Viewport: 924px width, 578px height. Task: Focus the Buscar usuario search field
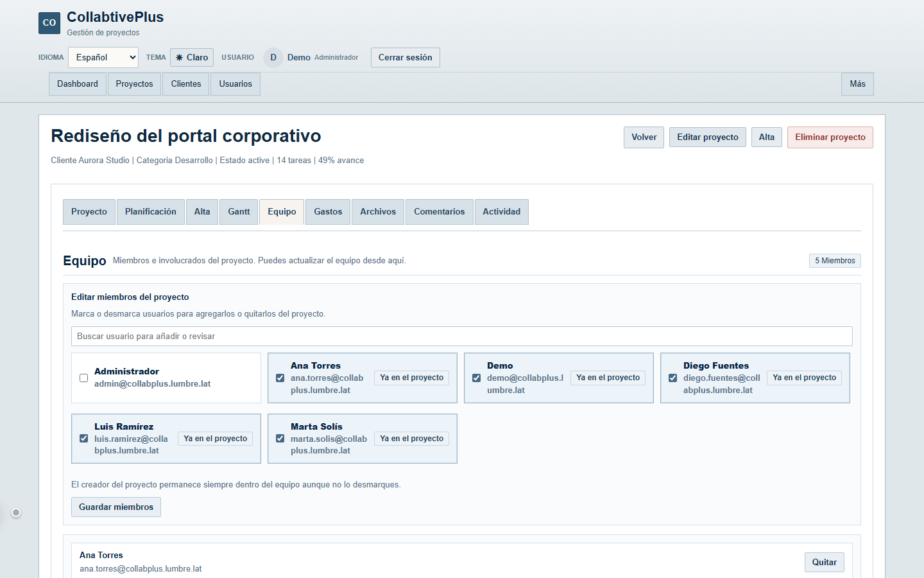pyautogui.click(x=462, y=337)
